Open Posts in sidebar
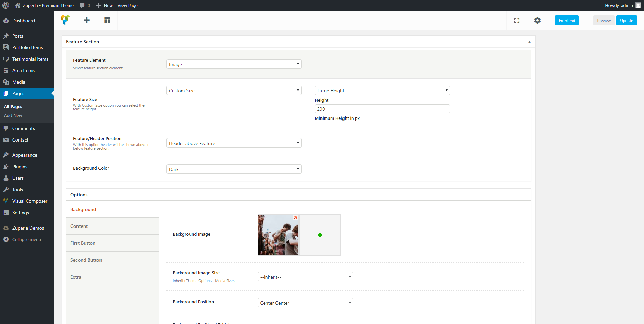 click(27, 36)
